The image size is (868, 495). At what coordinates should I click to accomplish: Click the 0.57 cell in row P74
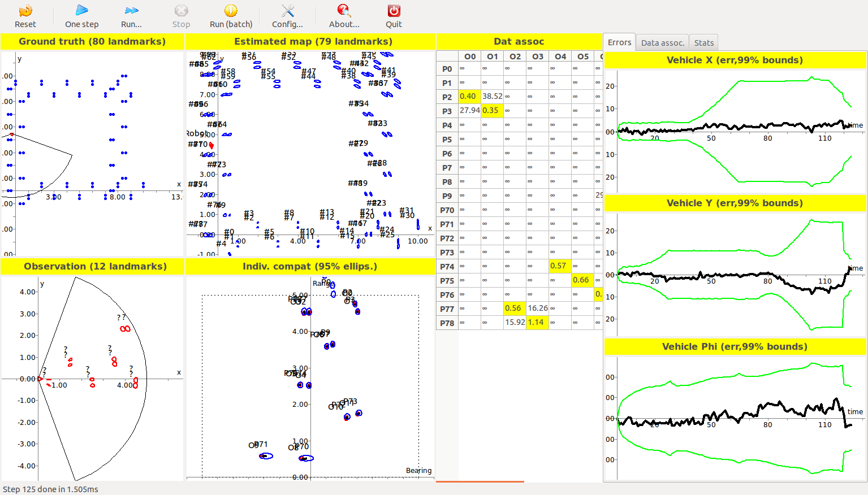(559, 266)
